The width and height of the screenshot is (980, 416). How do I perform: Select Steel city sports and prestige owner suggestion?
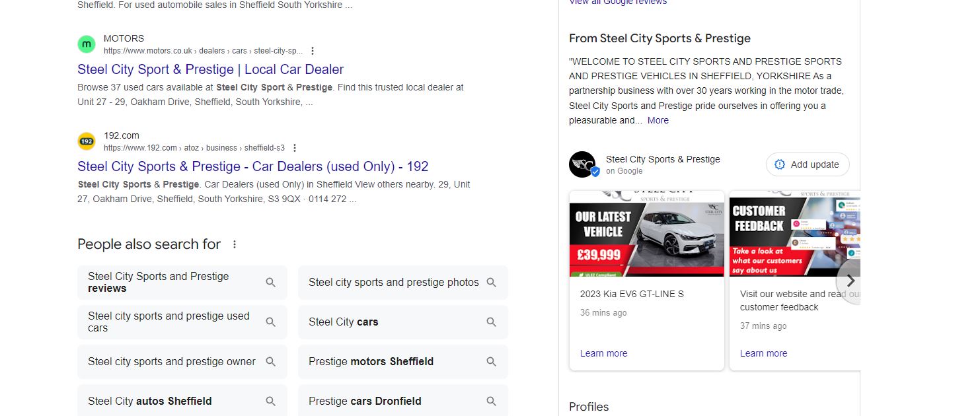[171, 362]
